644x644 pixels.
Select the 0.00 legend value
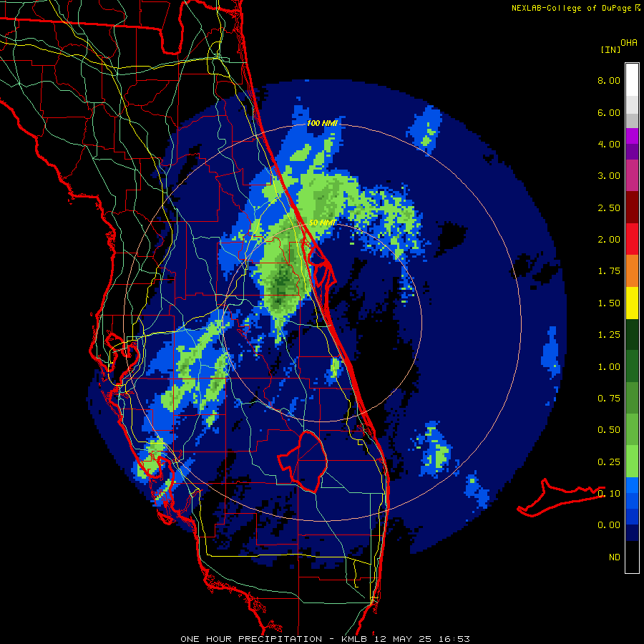609,525
